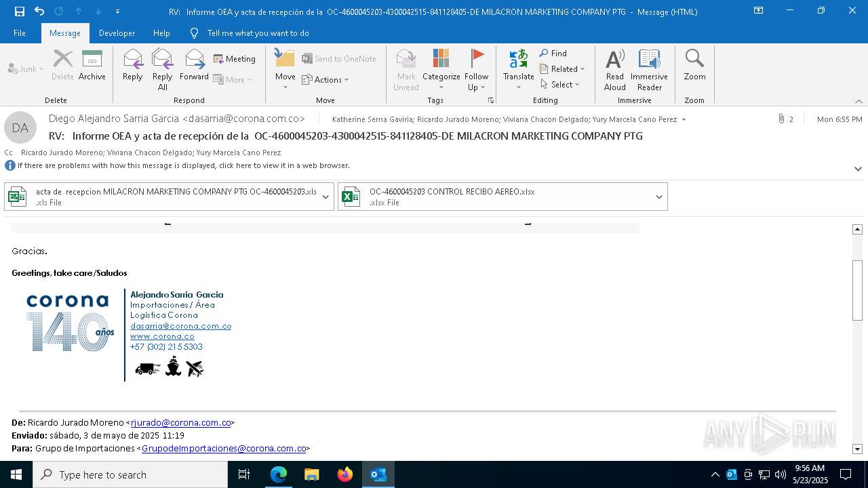The width and height of the screenshot is (868, 488).
Task: Click the message scrollbar up arrow
Action: coord(857,230)
